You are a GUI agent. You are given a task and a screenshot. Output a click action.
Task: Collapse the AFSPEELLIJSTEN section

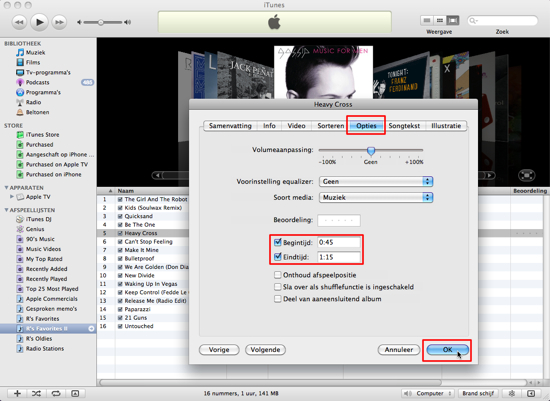(6, 210)
